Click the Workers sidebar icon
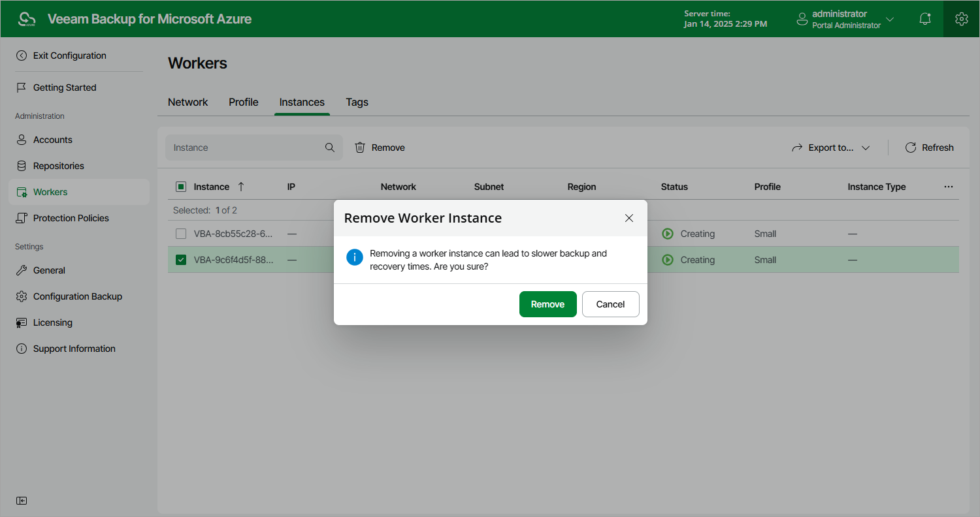 (22, 192)
